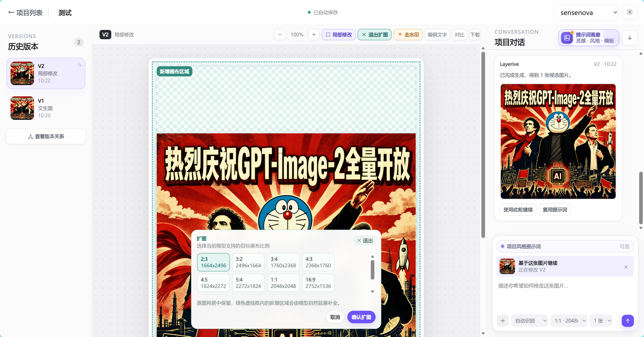Select the 3:2 2496x1664 ratio option
Viewport: 644px width, 337px height.
tap(248, 262)
